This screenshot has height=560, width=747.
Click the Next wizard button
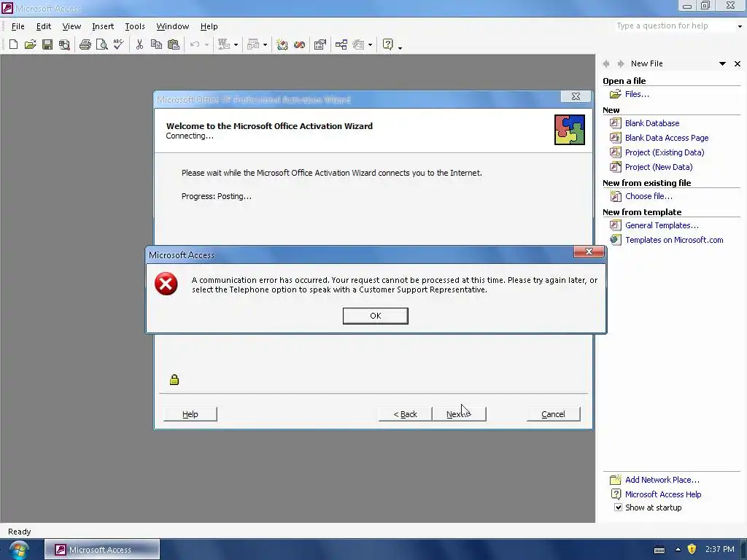pyautogui.click(x=460, y=414)
